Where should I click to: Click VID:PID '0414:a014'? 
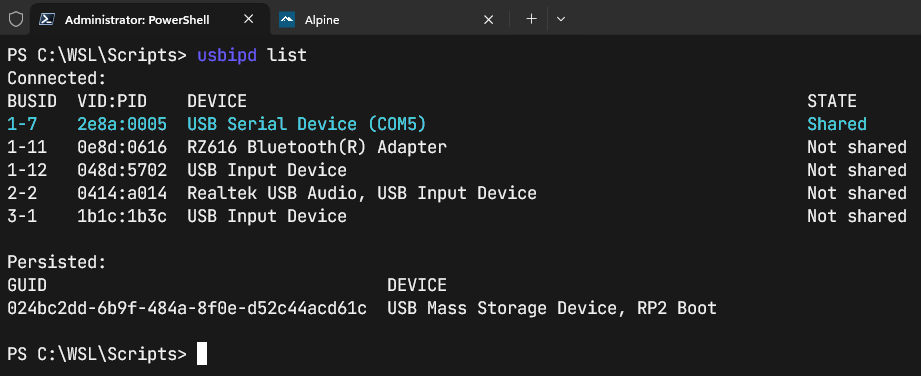click(x=122, y=193)
